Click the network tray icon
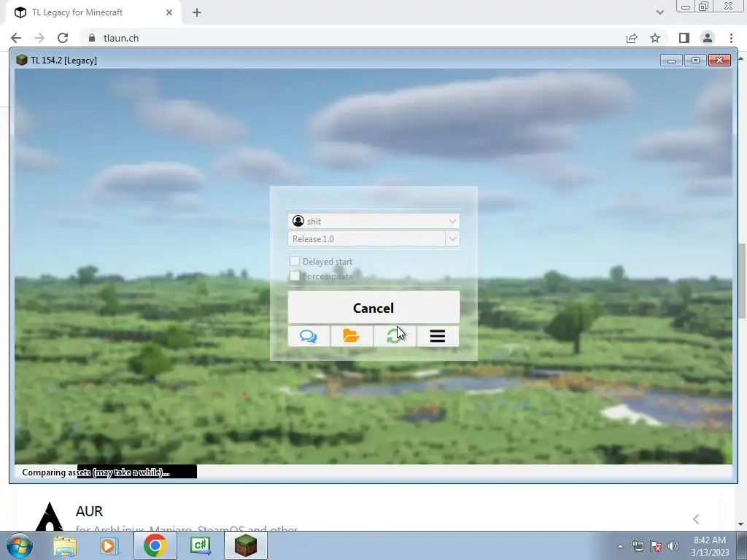The width and height of the screenshot is (747, 560). [x=638, y=546]
